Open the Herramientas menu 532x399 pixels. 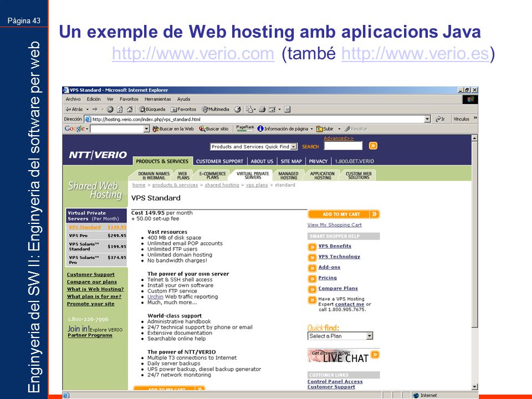pos(158,99)
